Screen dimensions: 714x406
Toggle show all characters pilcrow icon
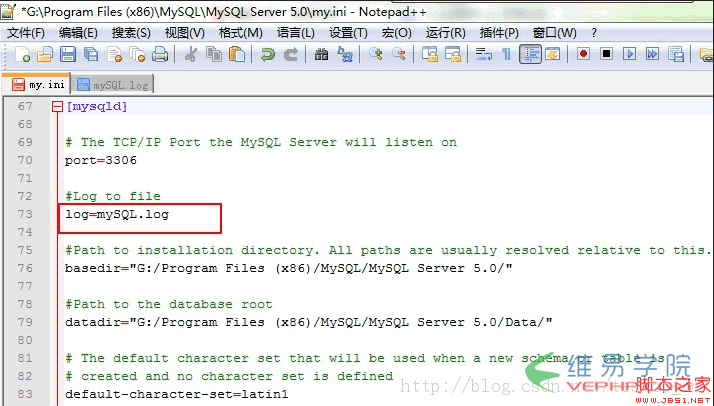click(x=506, y=54)
